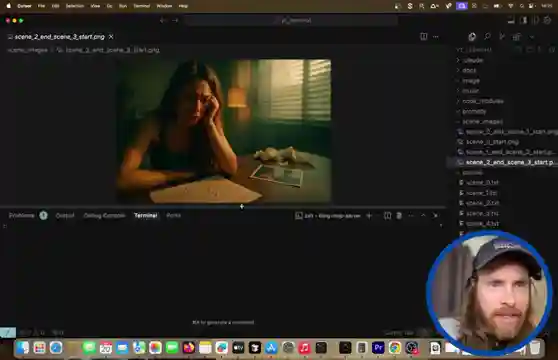
Task: Click scene_images in the breadcrumb path
Action: point(27,50)
